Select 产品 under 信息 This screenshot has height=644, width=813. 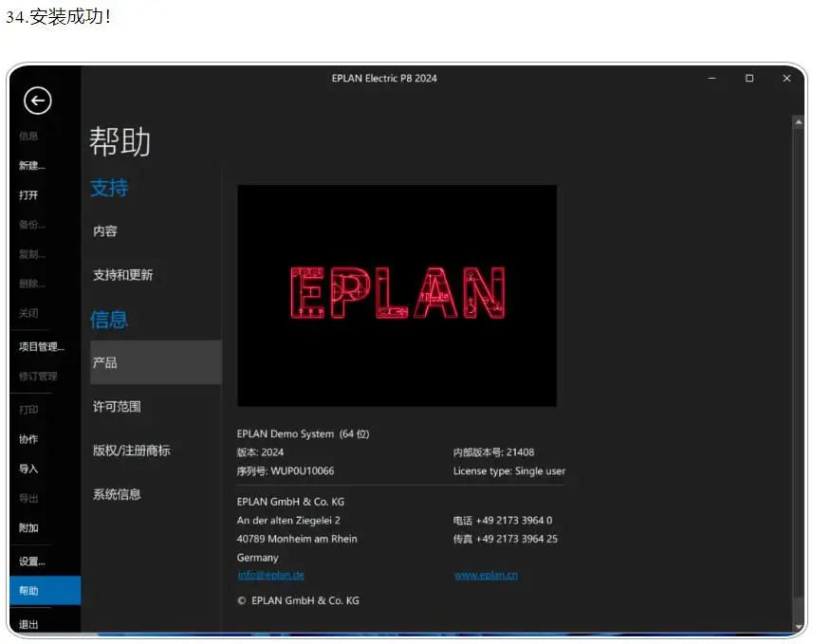[x=156, y=362]
